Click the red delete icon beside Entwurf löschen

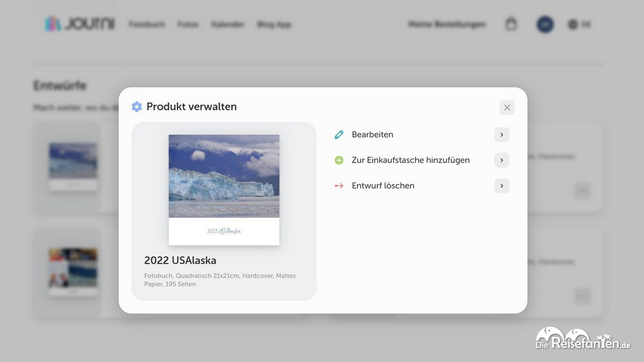(x=339, y=186)
